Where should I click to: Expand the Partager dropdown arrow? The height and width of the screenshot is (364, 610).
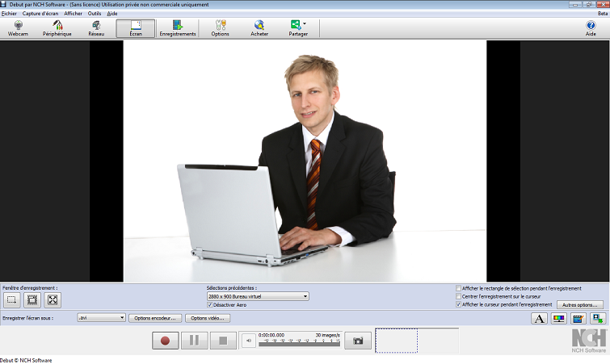click(x=305, y=23)
